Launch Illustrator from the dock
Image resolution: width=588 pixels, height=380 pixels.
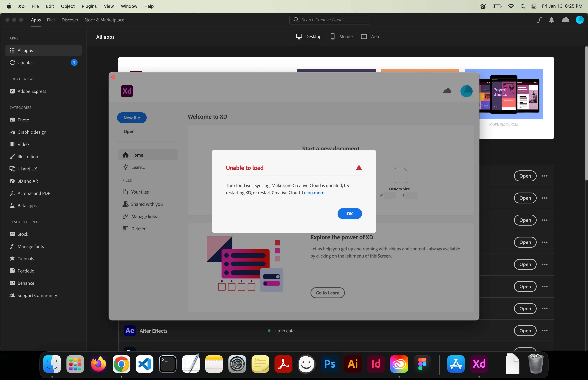pyautogui.click(x=353, y=364)
